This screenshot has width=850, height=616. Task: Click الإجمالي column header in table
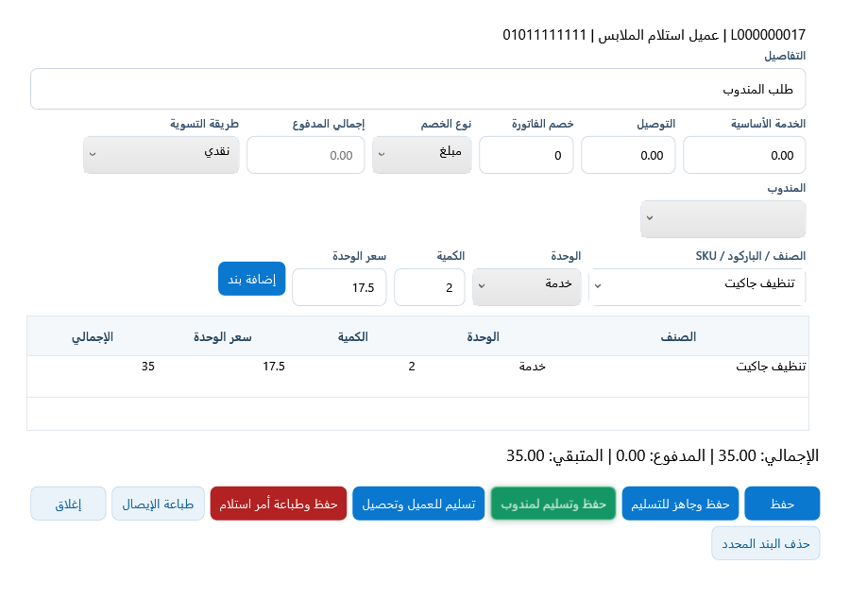(x=93, y=336)
